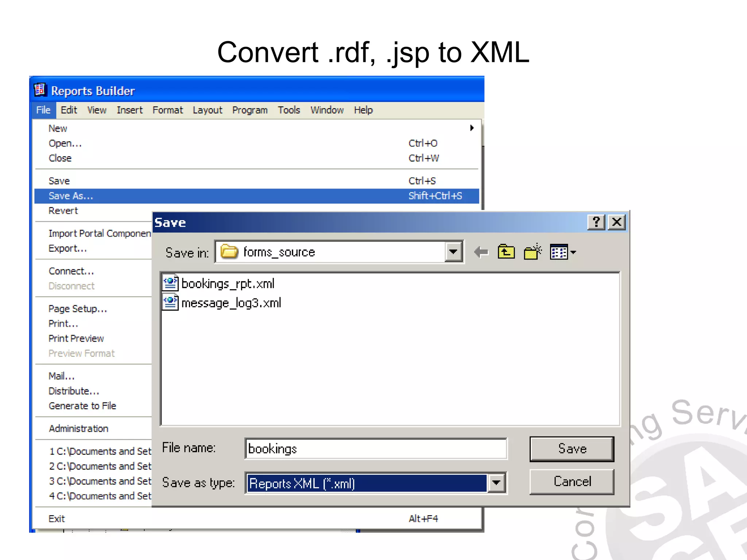Open the Layout menu
This screenshot has width=747, height=560.
pyautogui.click(x=208, y=110)
